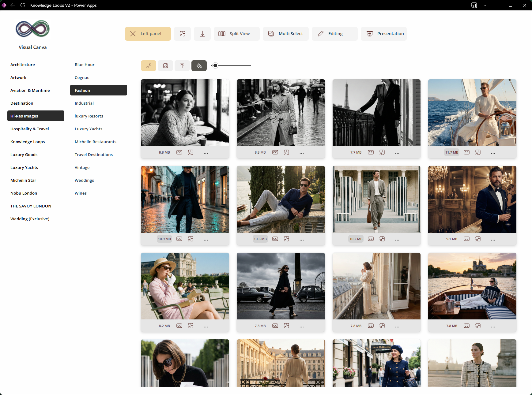
Task: Open more options for 10.9 MB image
Action: pyautogui.click(x=206, y=240)
